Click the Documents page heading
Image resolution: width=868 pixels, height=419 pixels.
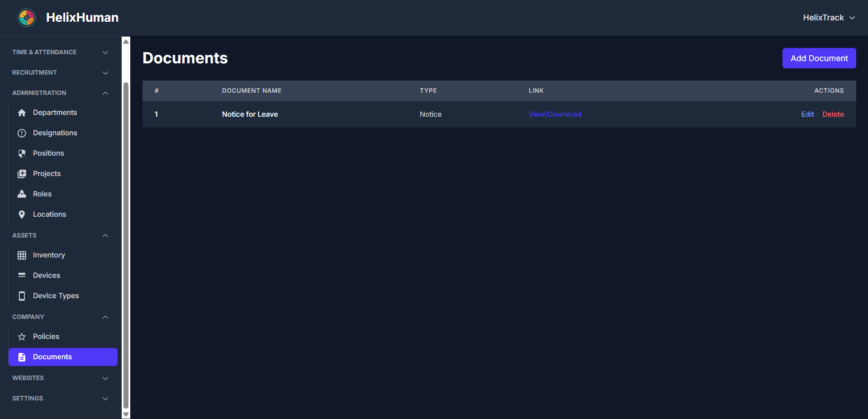click(185, 58)
